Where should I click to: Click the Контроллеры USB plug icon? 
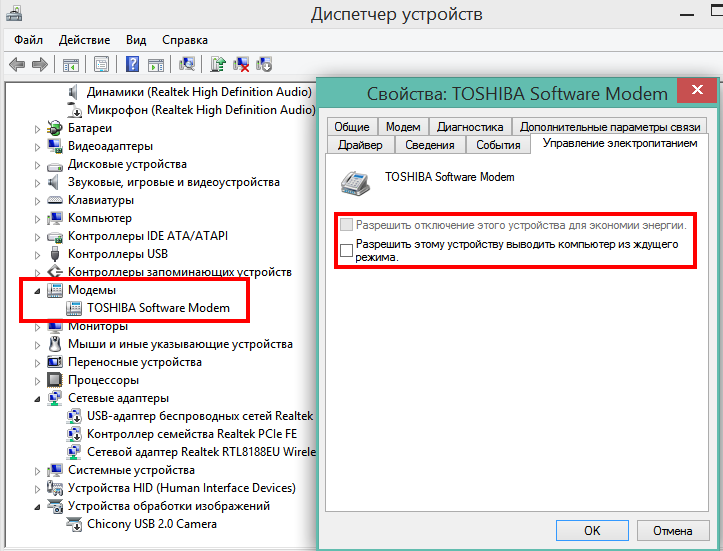[54, 254]
